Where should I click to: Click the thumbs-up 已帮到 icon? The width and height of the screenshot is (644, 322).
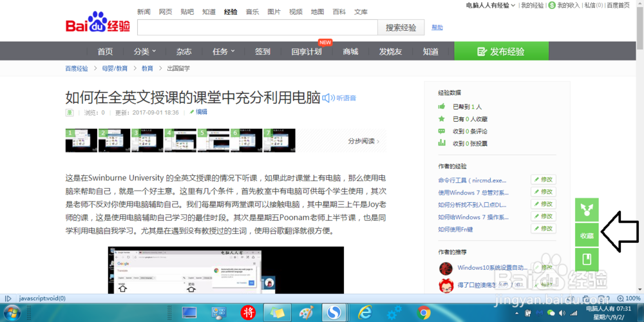[x=442, y=106]
